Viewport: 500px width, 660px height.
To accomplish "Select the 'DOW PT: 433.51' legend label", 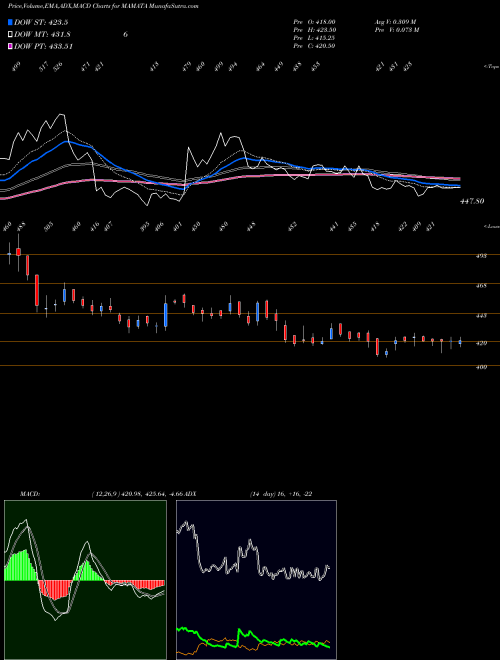I will [x=44, y=46].
